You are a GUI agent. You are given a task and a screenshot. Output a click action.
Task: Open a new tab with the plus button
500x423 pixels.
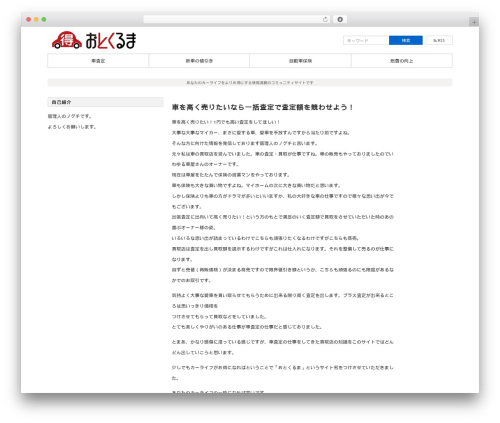474,22
